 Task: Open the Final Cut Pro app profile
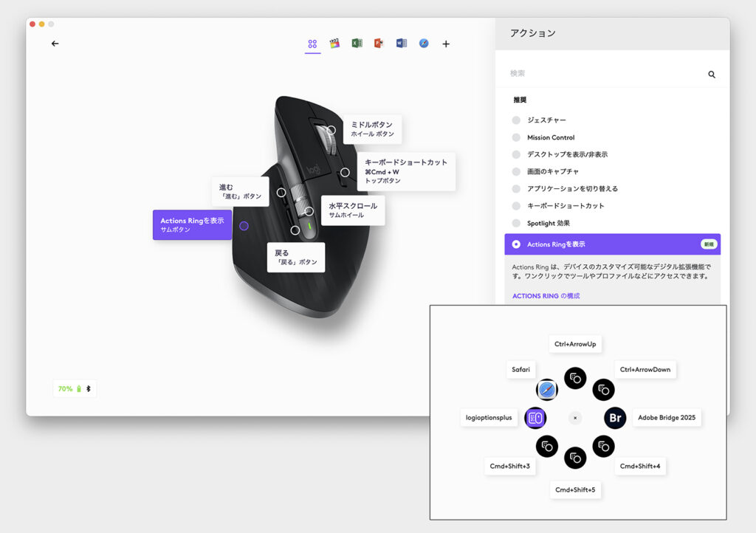point(334,44)
